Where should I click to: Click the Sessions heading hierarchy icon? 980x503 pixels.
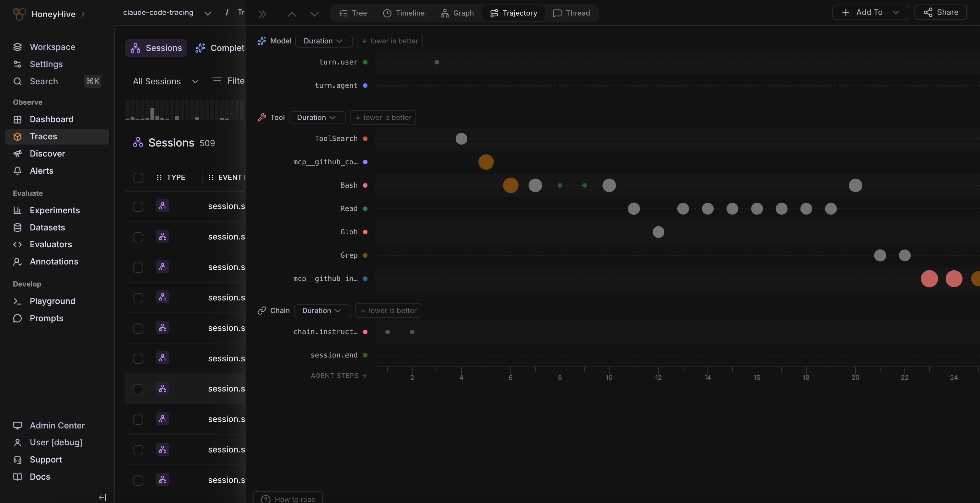(138, 142)
